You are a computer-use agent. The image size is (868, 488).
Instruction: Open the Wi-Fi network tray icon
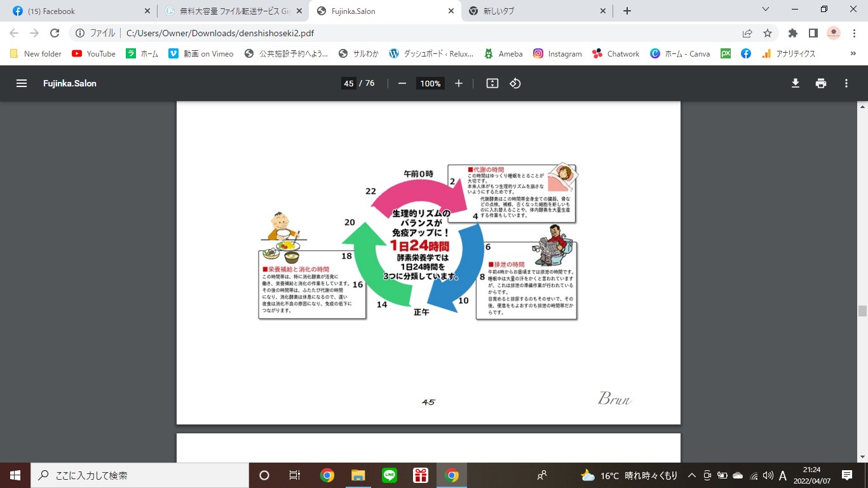point(754,475)
